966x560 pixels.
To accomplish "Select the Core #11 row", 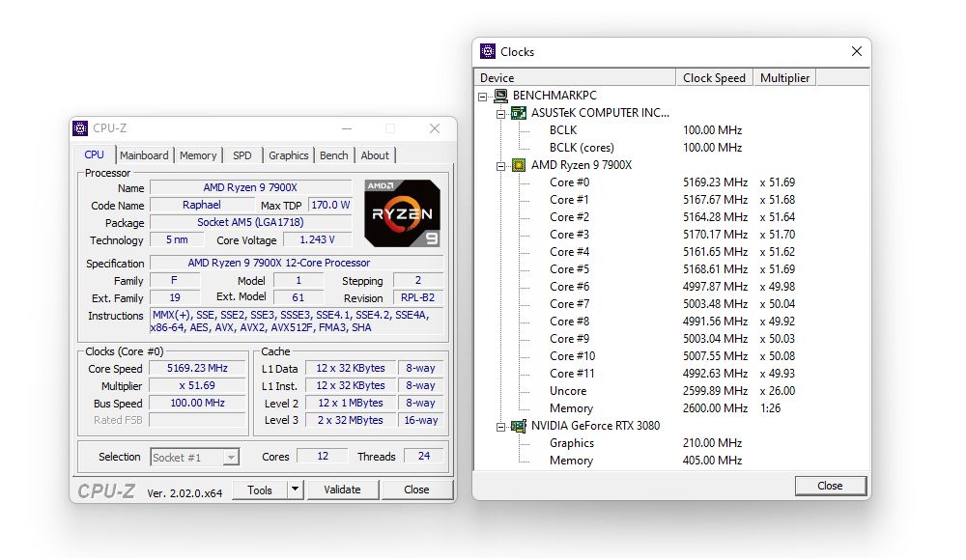I will tap(672, 374).
